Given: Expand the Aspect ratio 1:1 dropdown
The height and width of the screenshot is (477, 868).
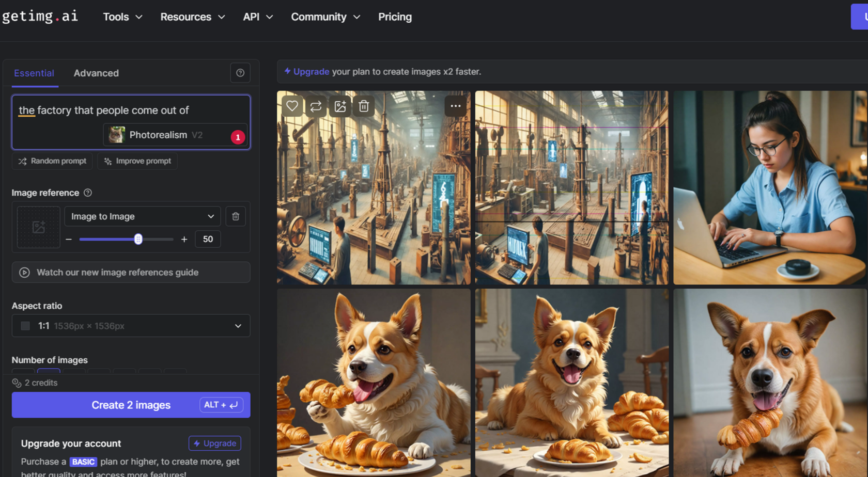Looking at the screenshot, I should (131, 326).
